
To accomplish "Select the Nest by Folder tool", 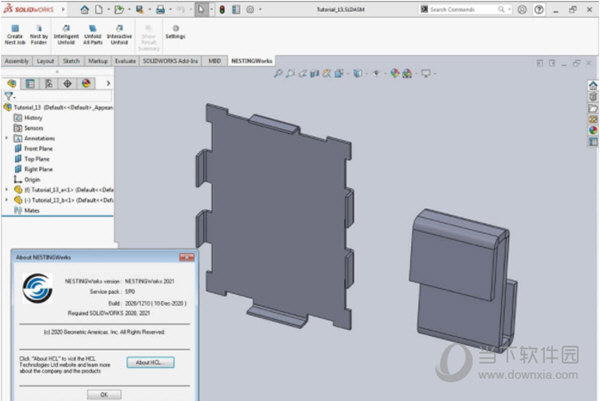I will (x=39, y=35).
